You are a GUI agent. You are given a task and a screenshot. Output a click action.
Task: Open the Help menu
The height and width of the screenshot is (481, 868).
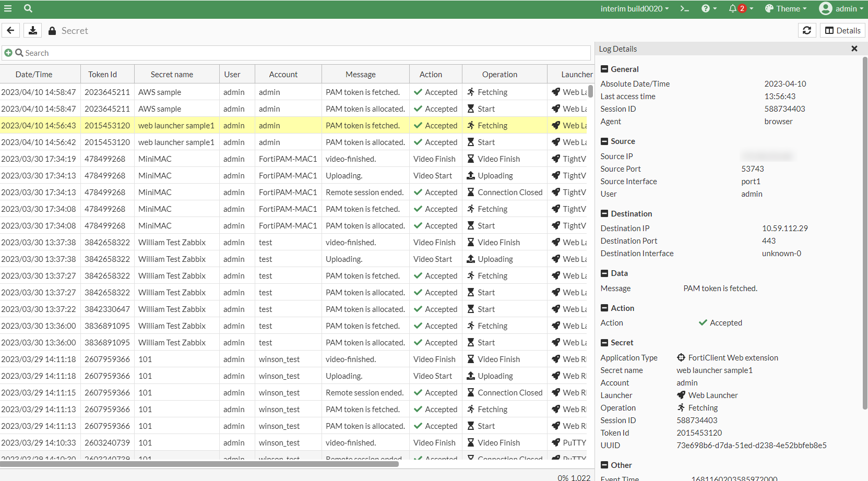click(x=706, y=8)
